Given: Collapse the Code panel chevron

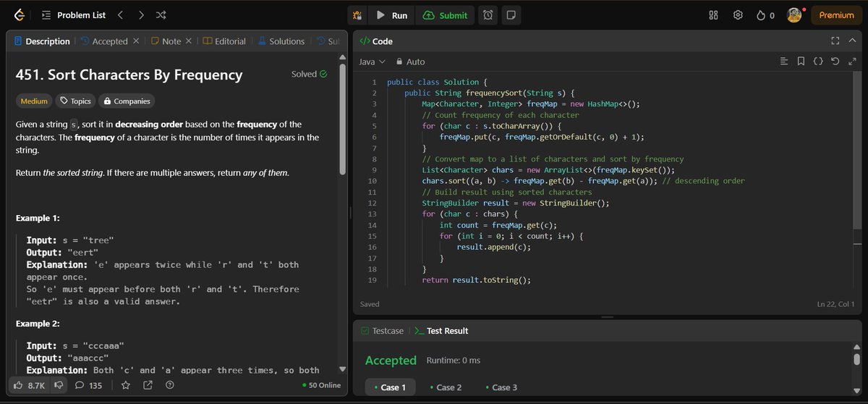Looking at the screenshot, I should point(851,41).
